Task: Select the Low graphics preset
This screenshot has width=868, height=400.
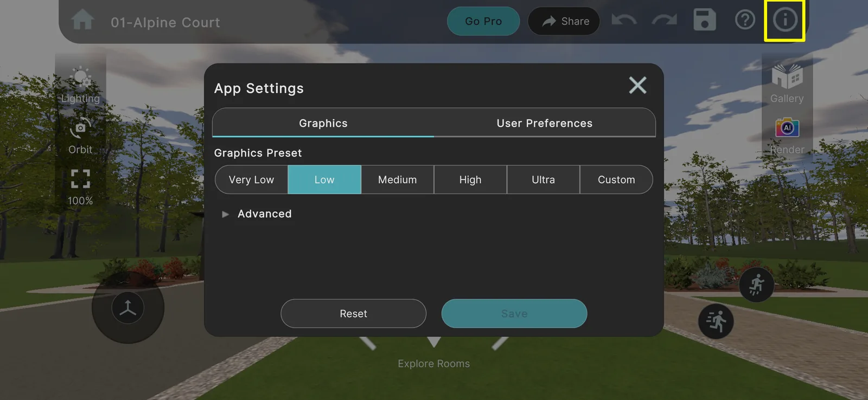Action: pos(324,179)
